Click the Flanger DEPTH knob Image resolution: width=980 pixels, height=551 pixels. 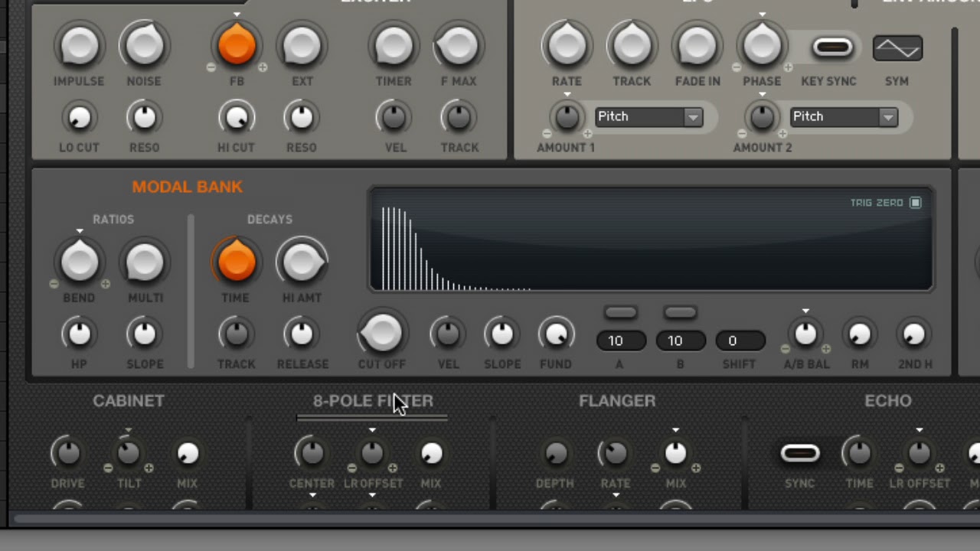coord(556,453)
